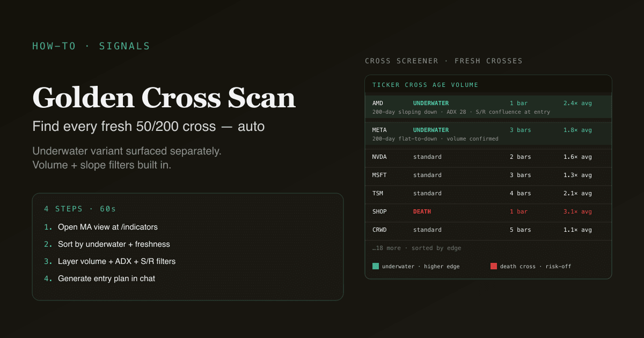Click step 4 'Generate entry plan in chat'
The image size is (644, 338).
106,278
